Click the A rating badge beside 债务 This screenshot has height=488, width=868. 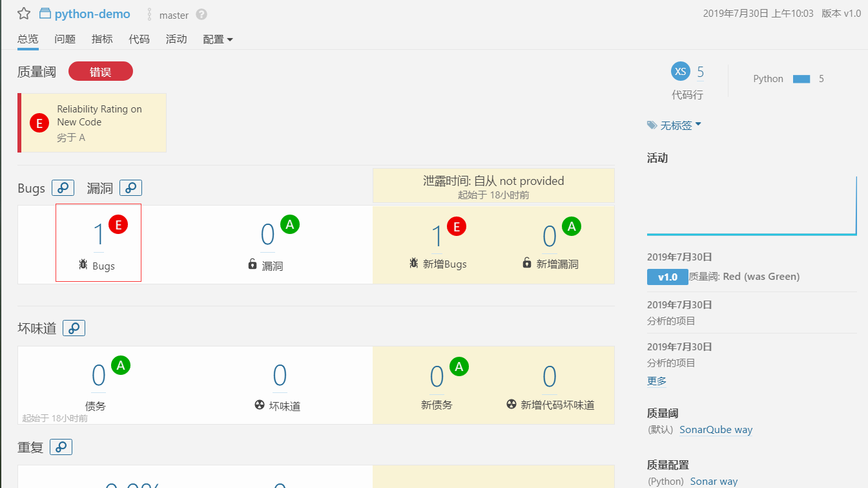click(x=121, y=365)
